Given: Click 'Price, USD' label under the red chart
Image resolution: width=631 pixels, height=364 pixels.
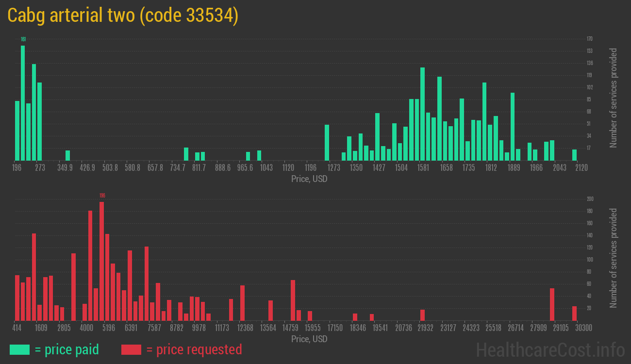Looking at the screenshot, I should (x=309, y=339).
